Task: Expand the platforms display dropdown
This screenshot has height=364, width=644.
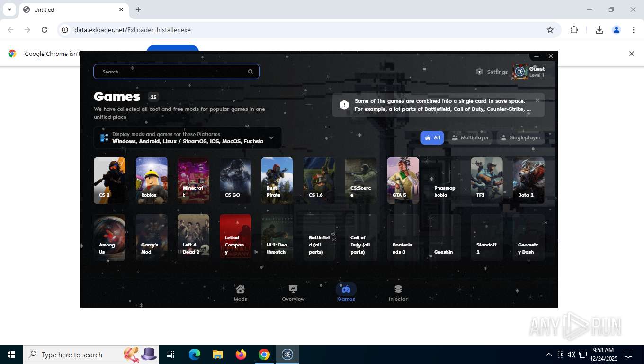Action: (271, 138)
